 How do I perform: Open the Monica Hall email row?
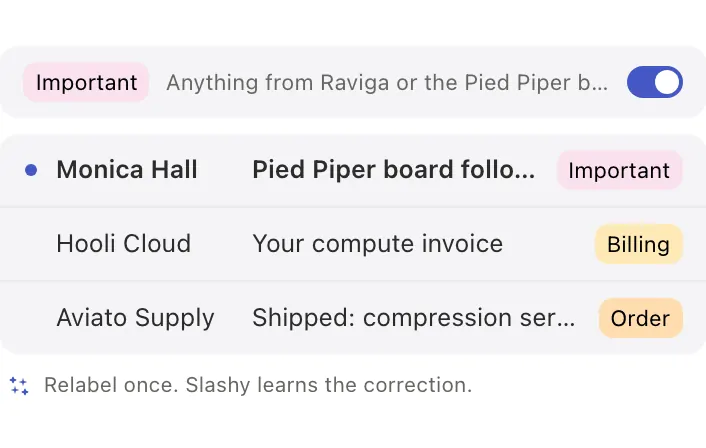(x=353, y=170)
